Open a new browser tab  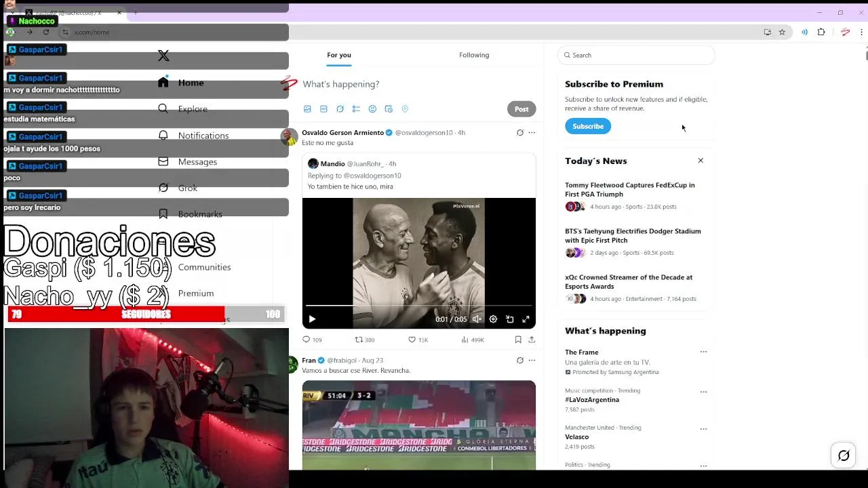pyautogui.click(x=135, y=12)
